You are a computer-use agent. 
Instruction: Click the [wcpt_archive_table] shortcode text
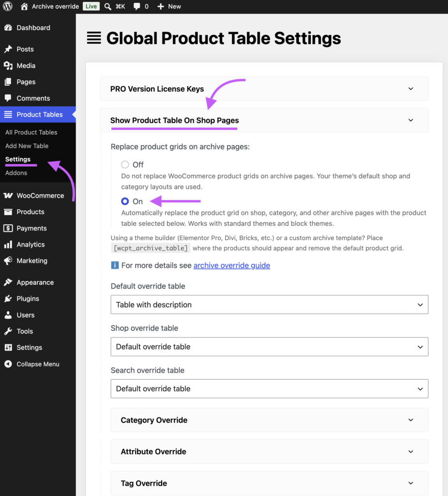click(x=151, y=248)
